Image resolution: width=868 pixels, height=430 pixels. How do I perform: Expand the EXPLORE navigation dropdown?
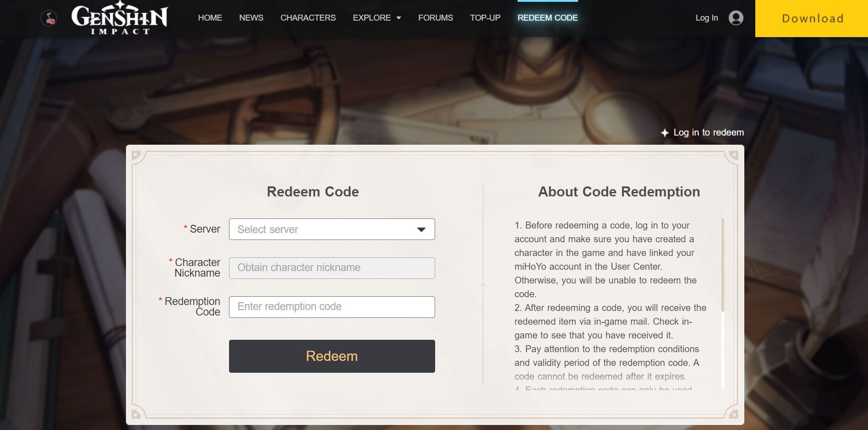tap(377, 18)
